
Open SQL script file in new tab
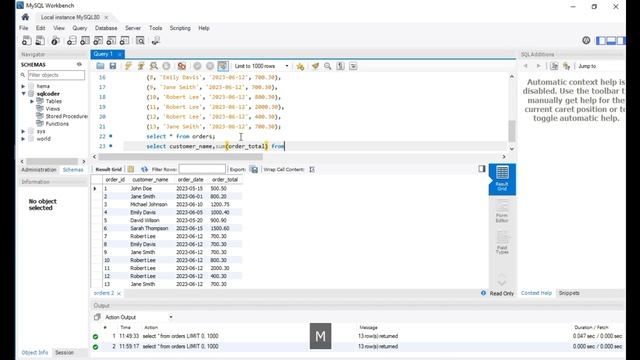click(x=40, y=41)
